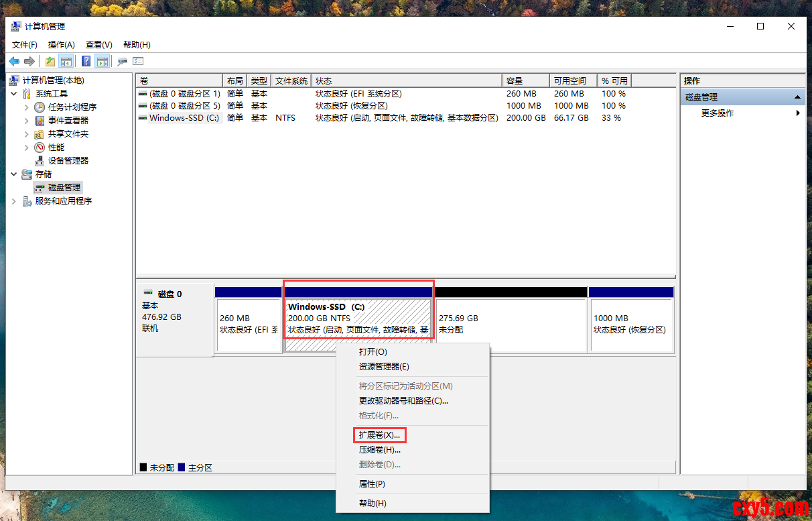The image size is (812, 521).
Task: Select 设备管理器 in the tree
Action: pos(68,161)
